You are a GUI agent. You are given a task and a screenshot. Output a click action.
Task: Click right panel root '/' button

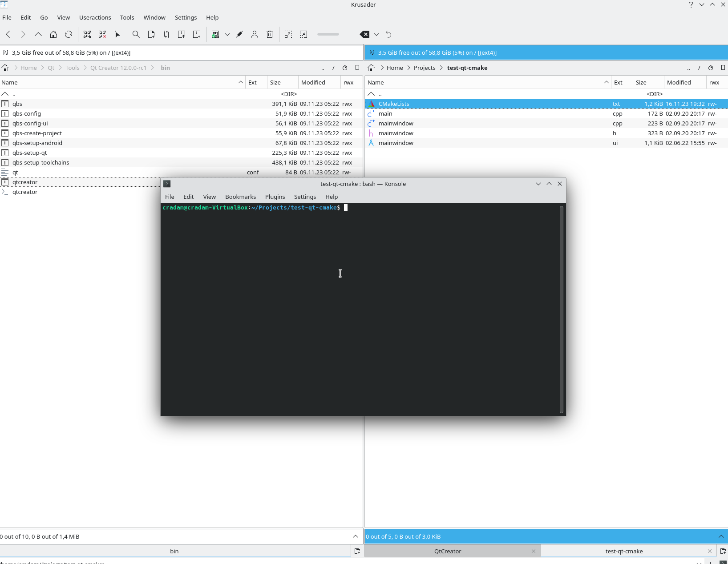pos(699,68)
